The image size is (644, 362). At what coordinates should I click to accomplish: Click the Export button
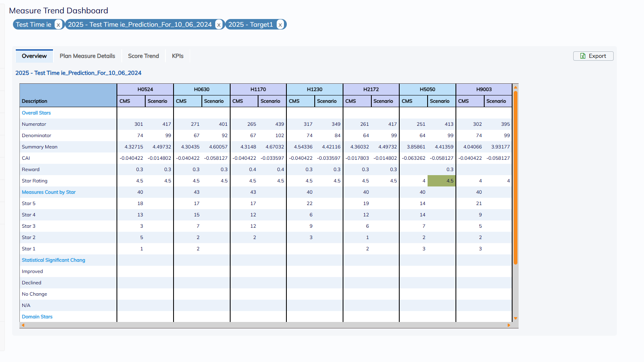(593, 56)
